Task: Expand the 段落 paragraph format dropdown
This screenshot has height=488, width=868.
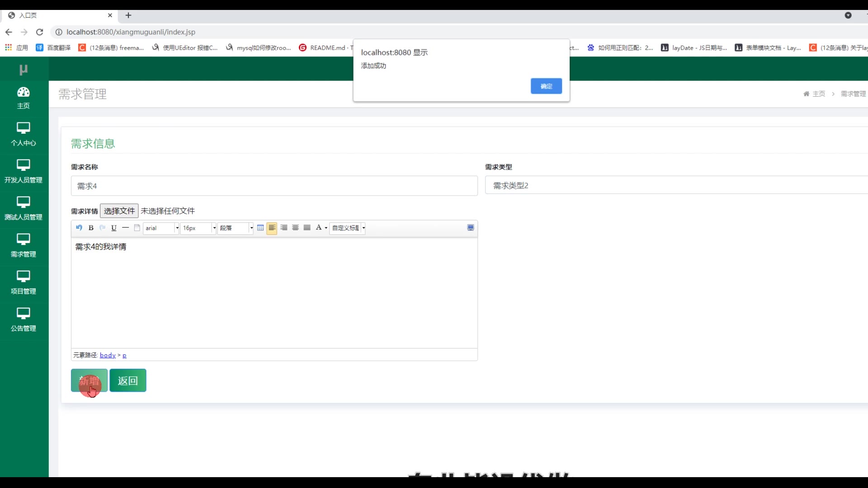Action: point(236,228)
